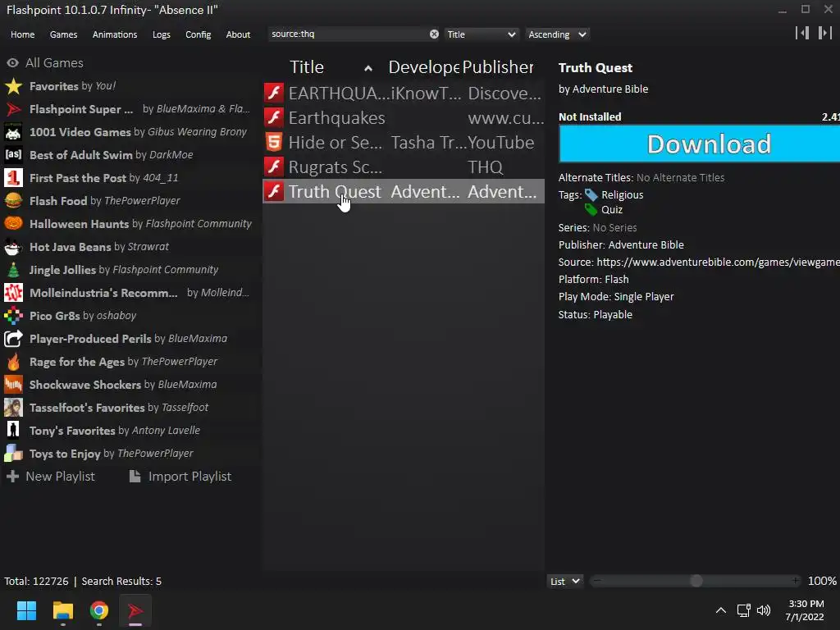This screenshot has height=630, width=840.
Task: Click the Developer column header
Action: tap(424, 67)
